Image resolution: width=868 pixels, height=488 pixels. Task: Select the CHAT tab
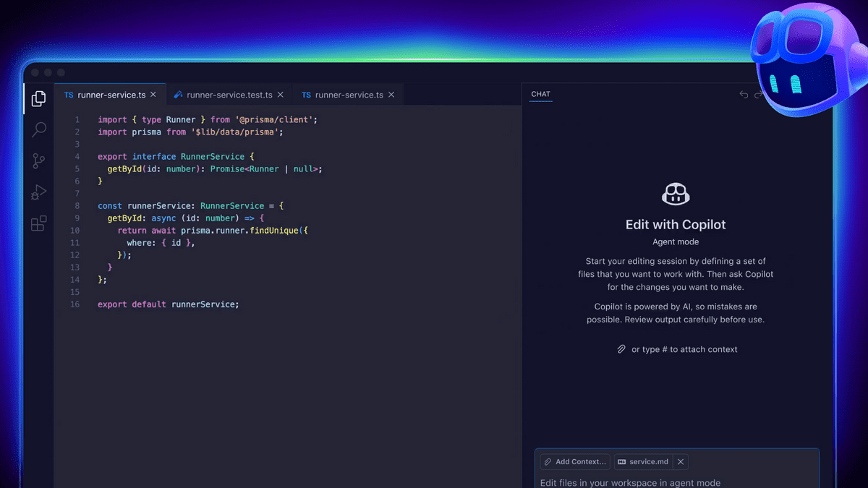540,94
